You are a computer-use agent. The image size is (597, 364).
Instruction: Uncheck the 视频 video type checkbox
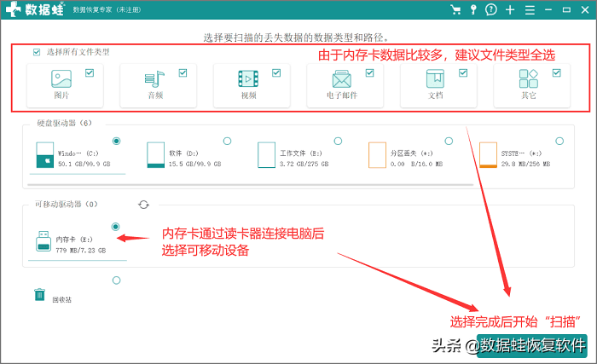click(276, 73)
